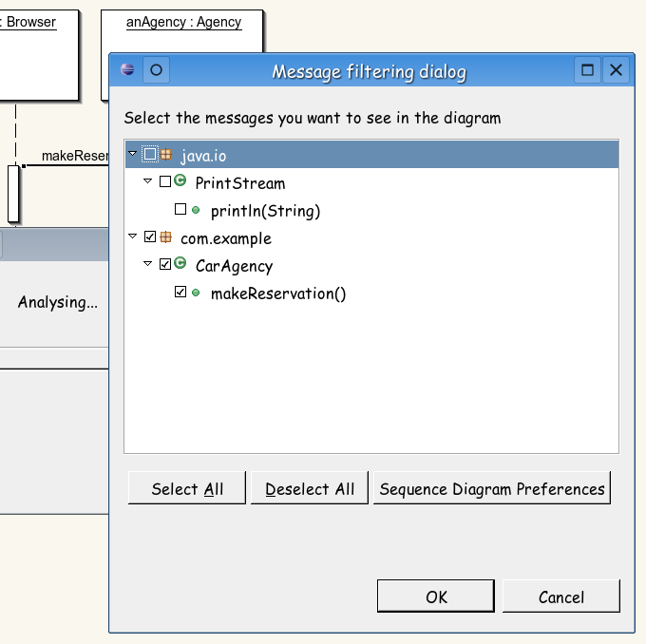Collapse the java.io tree node
The image size is (646, 644).
(133, 153)
